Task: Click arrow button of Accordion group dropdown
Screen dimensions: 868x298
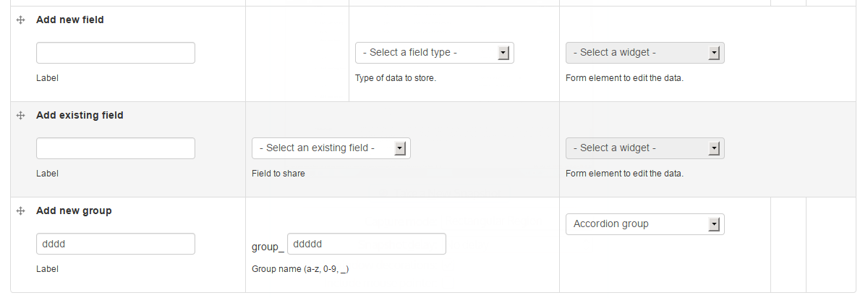Action: click(715, 224)
